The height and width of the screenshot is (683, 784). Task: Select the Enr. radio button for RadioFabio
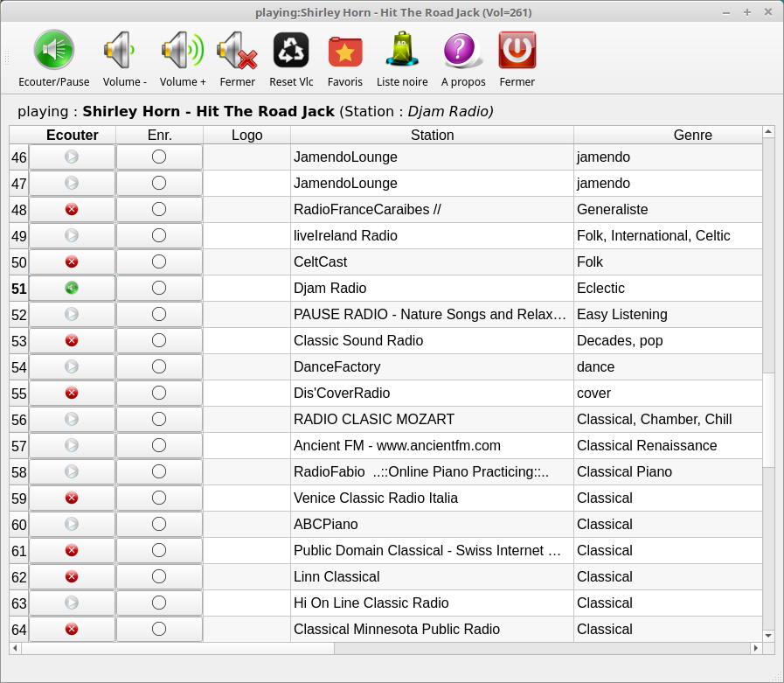pos(159,471)
